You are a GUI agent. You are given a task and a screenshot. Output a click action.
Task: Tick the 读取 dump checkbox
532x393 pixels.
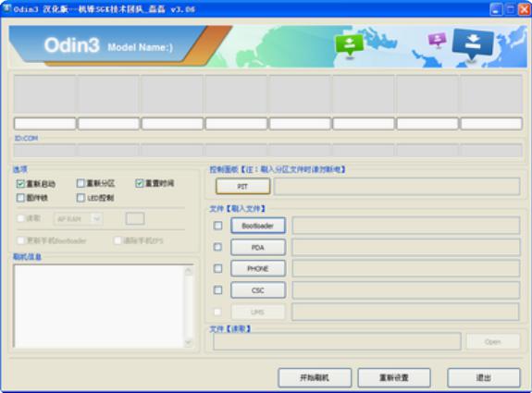pos(20,218)
